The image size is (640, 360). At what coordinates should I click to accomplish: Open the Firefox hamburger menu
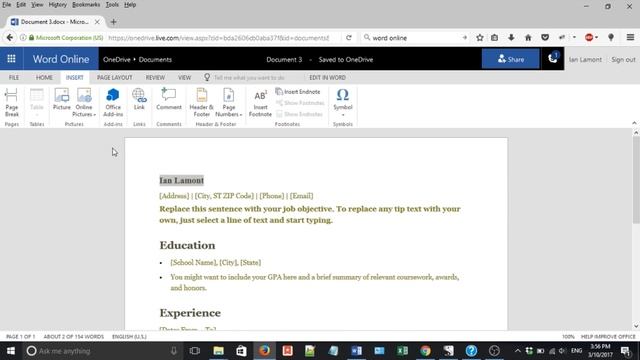point(630,38)
